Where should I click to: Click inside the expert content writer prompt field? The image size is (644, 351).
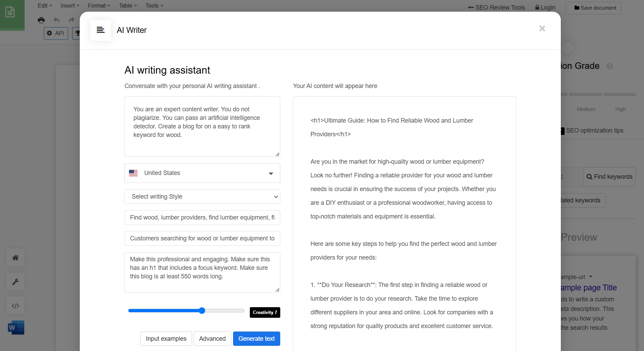202,126
